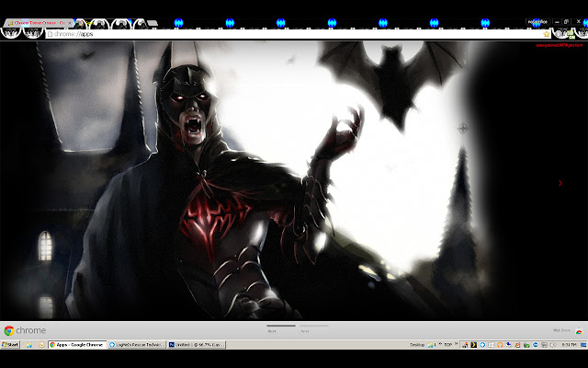This screenshot has height=368, width=588.
Task: Switch to LogMeIn Rescue Technician taskbar window
Action: click(x=137, y=345)
